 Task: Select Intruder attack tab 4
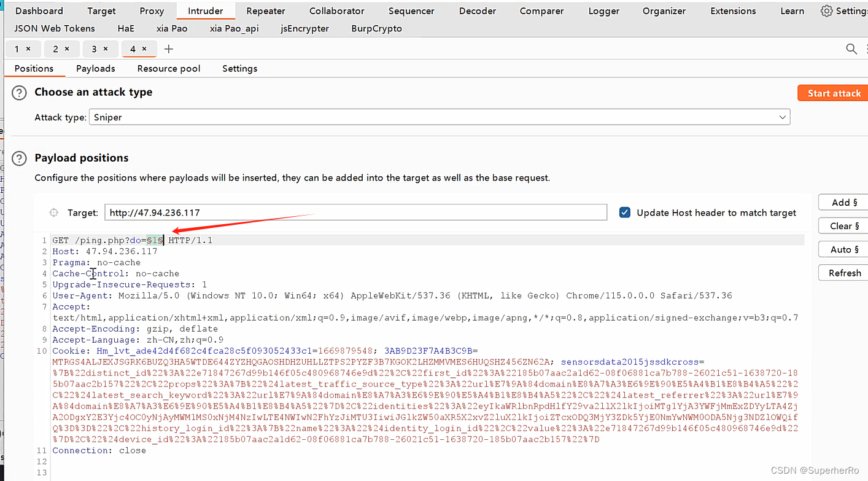(x=133, y=49)
